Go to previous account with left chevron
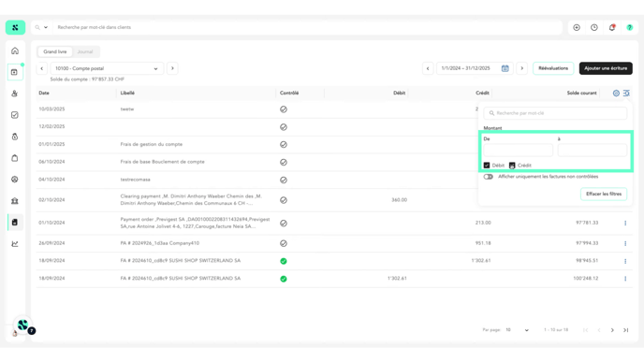The image size is (644, 362). click(41, 68)
